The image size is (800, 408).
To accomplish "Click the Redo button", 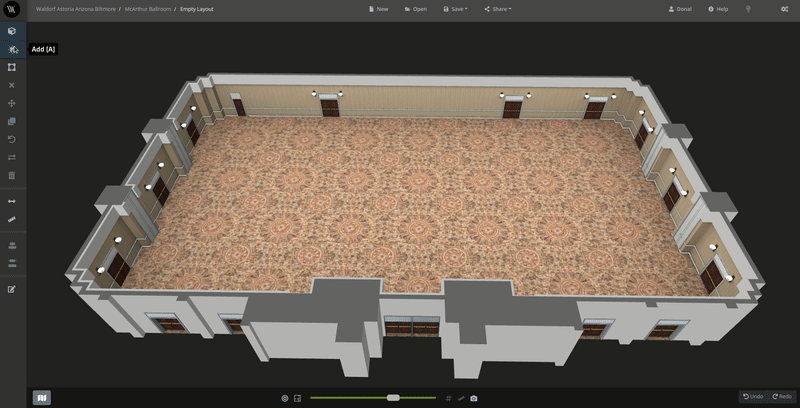I will [x=782, y=397].
